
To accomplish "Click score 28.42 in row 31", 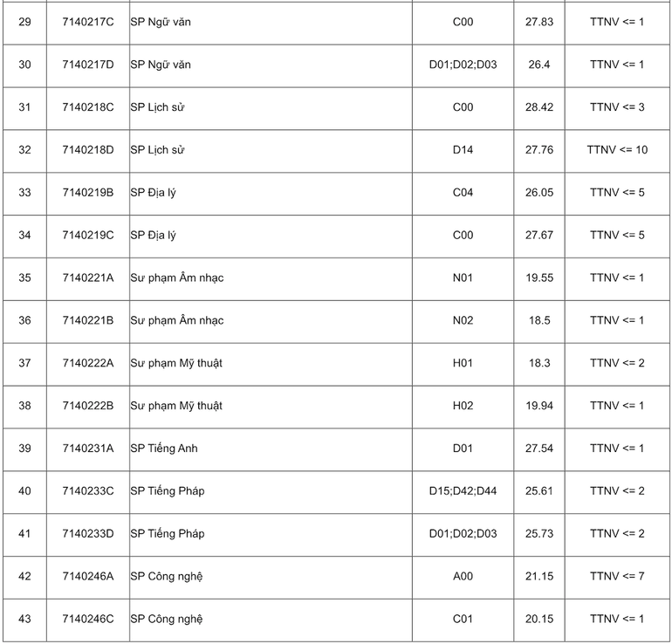I will point(538,107).
